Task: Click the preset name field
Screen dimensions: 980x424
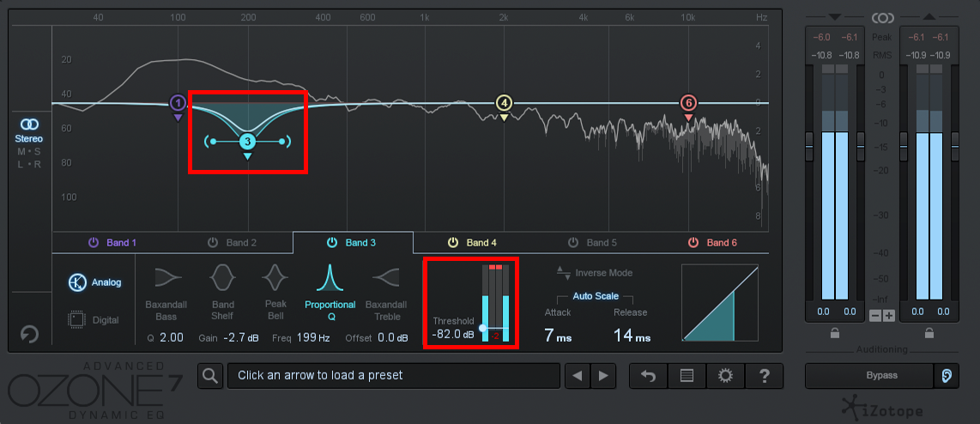Action: 394,376
